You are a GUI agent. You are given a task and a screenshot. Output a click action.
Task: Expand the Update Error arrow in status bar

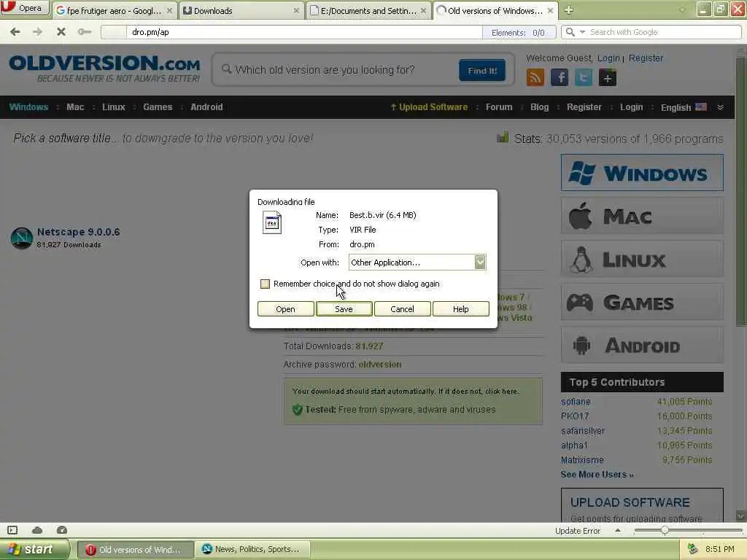click(618, 530)
